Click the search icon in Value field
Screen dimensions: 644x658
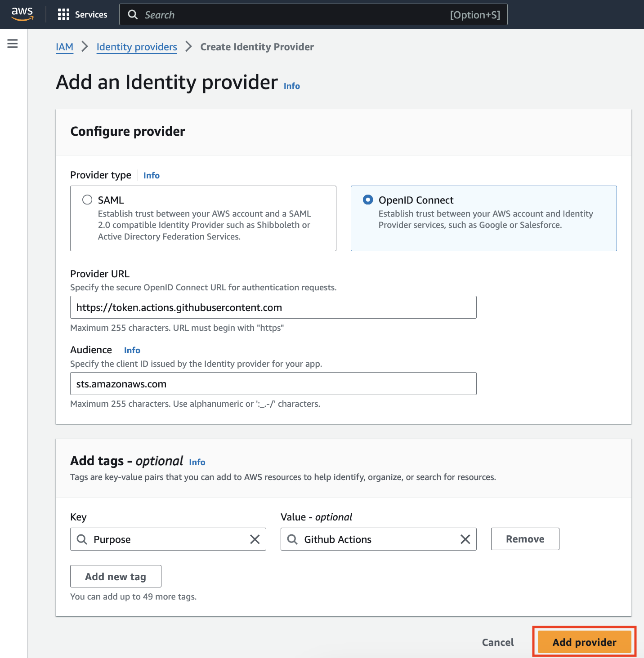(x=292, y=539)
